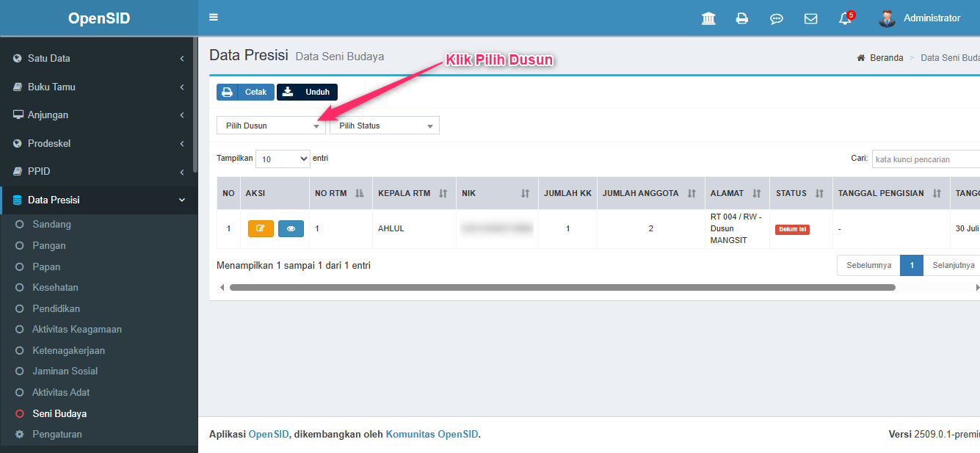Click the printer icon in top navbar
980x453 pixels.
742,18
